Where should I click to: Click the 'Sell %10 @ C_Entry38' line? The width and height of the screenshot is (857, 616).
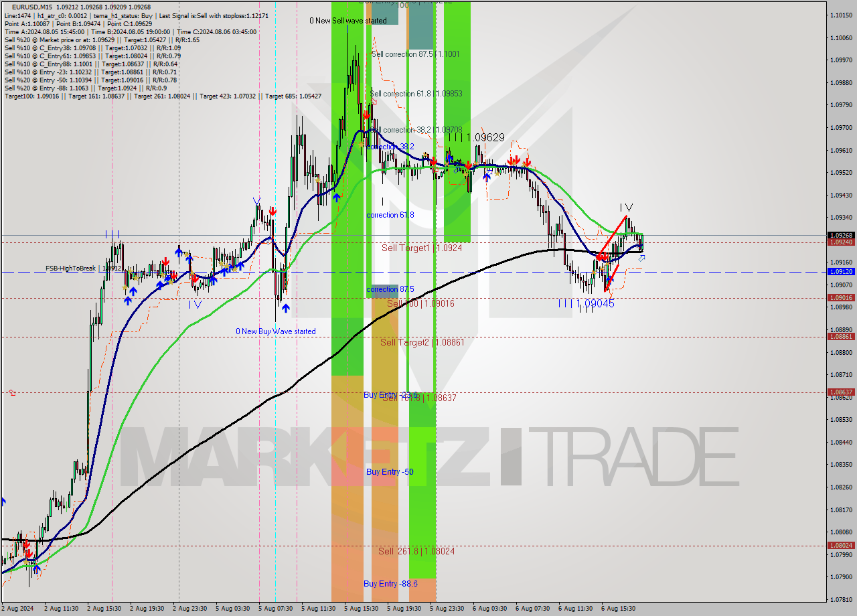click(92, 48)
